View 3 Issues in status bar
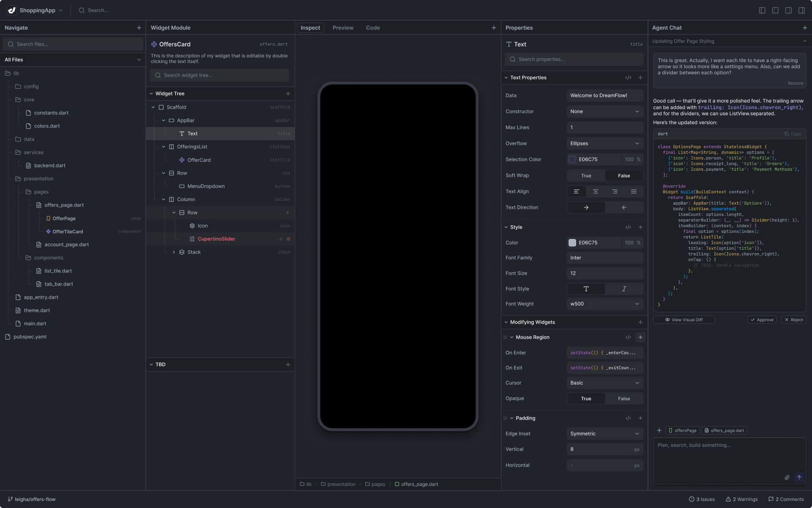 click(702, 499)
